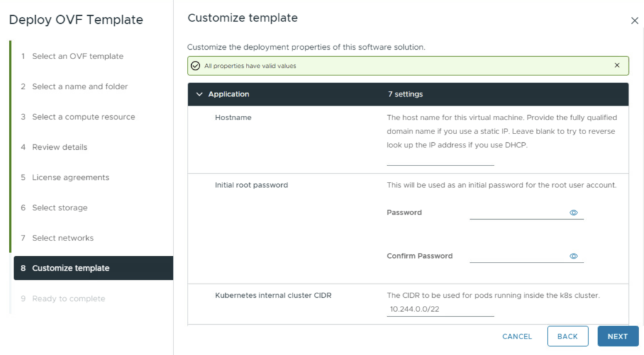644x355 pixels.
Task: Open step 3 Select a compute resource
Action: click(x=83, y=116)
